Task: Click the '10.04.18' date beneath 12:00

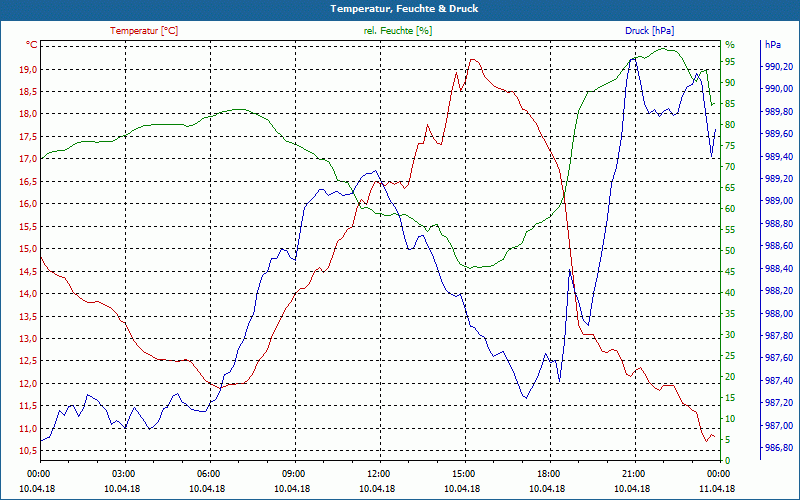Action: pos(378,488)
